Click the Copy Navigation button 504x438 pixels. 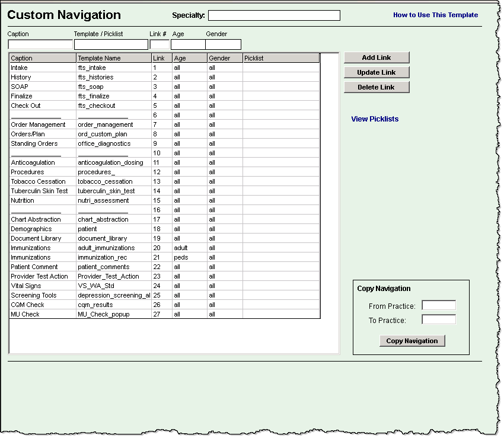coord(412,341)
